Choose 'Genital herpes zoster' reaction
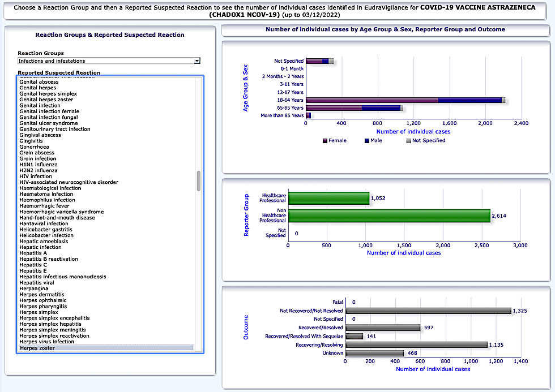 [46, 100]
